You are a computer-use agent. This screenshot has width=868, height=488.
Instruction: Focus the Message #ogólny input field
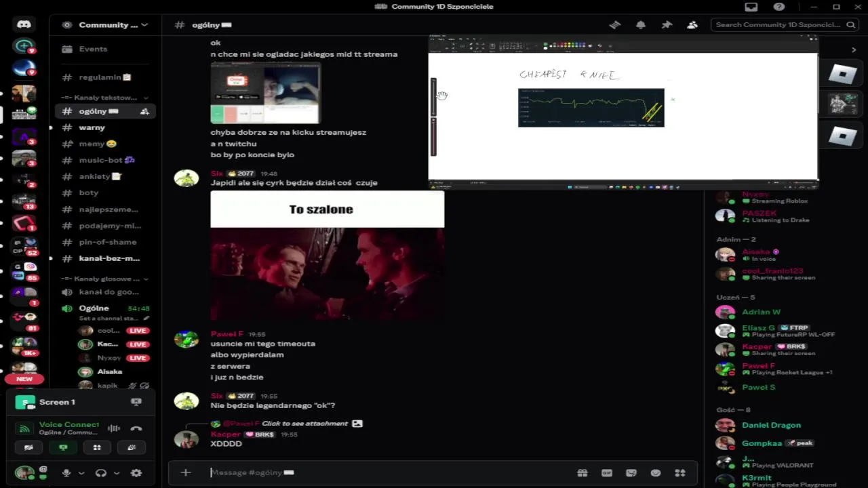(387, 472)
